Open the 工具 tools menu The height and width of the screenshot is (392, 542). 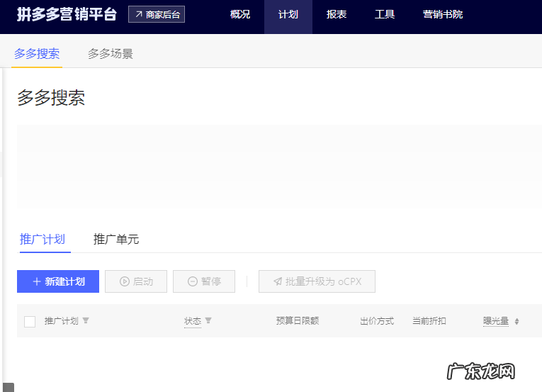385,14
